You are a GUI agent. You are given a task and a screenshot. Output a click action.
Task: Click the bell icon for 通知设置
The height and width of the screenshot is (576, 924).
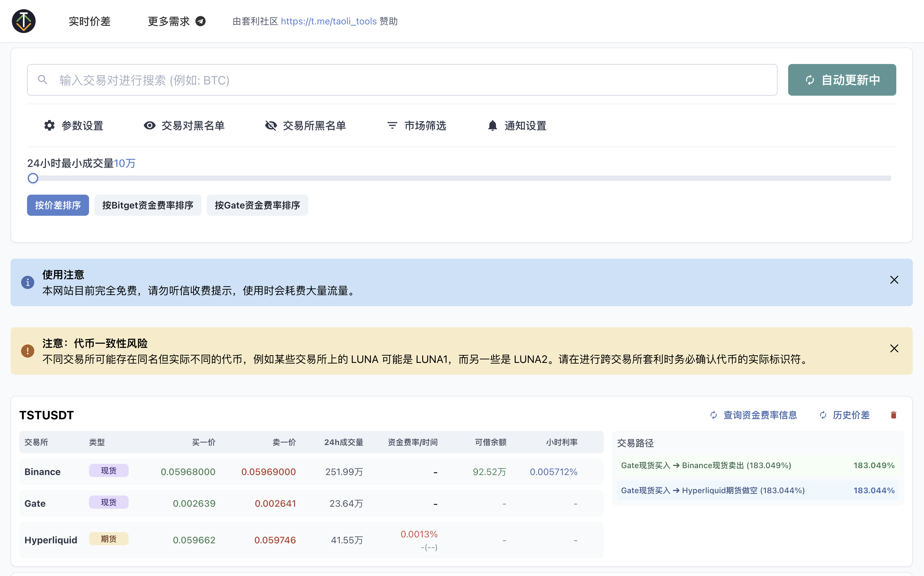[492, 125]
